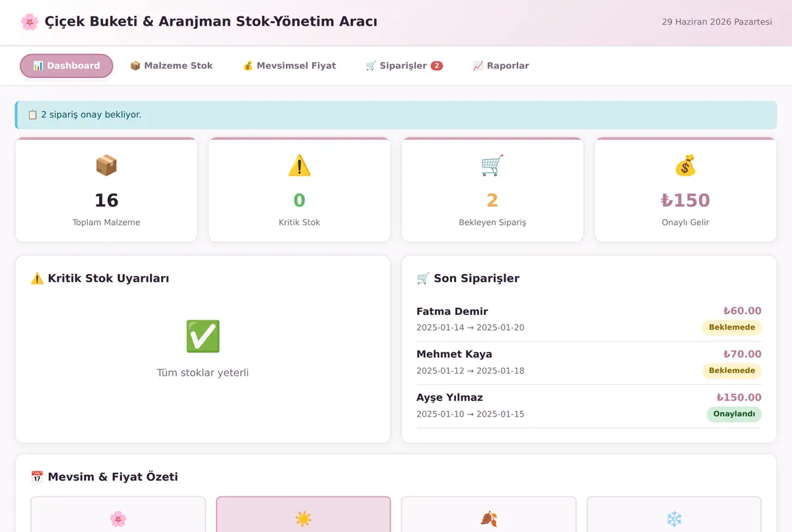This screenshot has height=532, width=792.
Task: Open the Dashboard tab
Action: (x=67, y=66)
